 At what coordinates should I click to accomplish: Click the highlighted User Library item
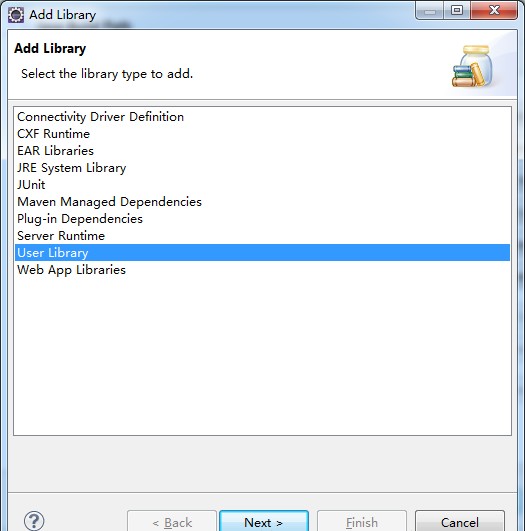pyautogui.click(x=262, y=253)
